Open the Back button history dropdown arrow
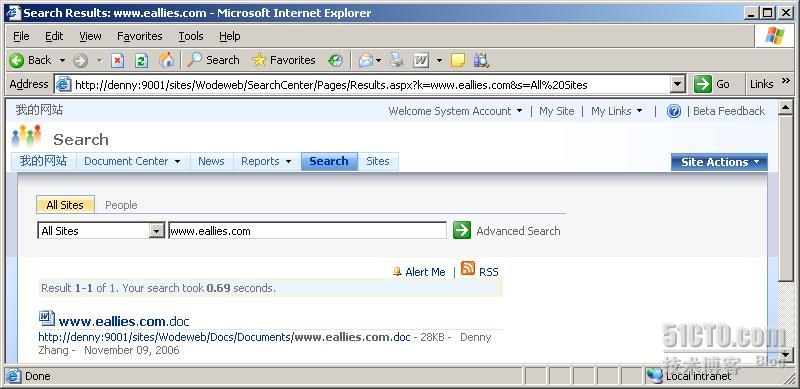The height and width of the screenshot is (389, 800). [62, 61]
